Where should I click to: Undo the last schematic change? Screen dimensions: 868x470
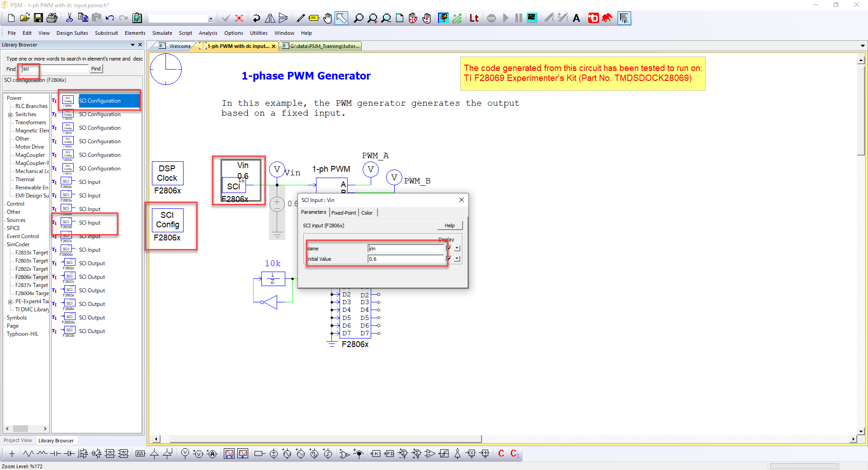click(110, 18)
